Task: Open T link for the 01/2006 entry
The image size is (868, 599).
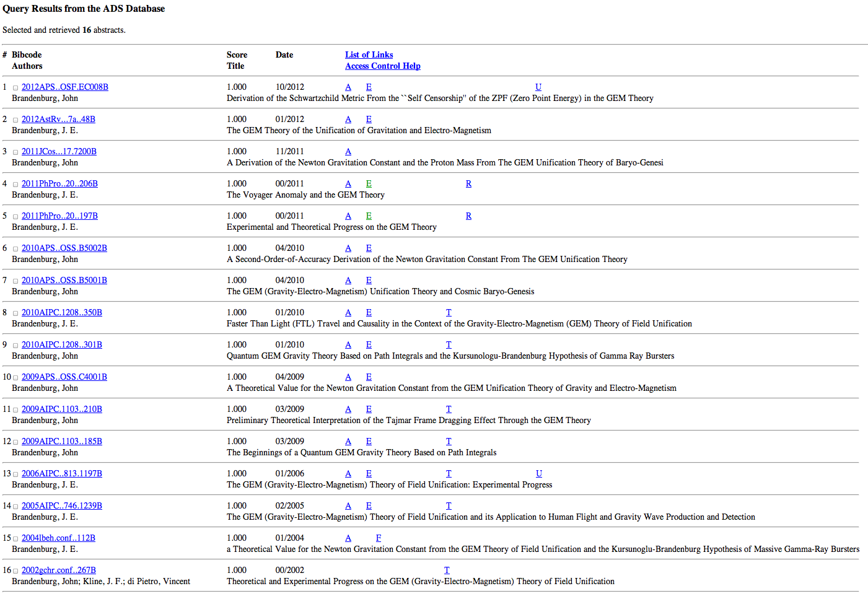Action: click(x=449, y=473)
